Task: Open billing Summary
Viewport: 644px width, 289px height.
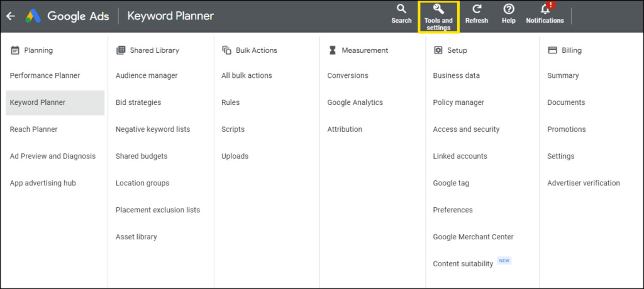Action: (563, 75)
